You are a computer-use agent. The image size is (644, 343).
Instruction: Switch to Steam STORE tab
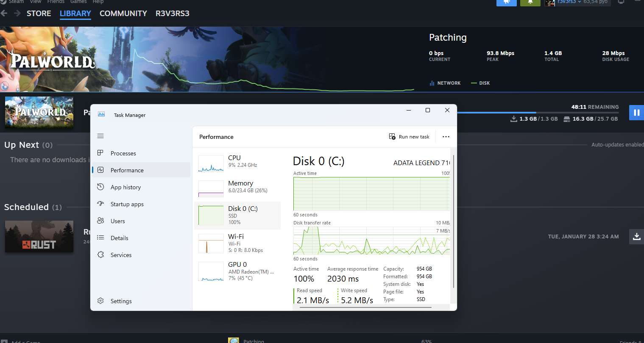click(39, 14)
